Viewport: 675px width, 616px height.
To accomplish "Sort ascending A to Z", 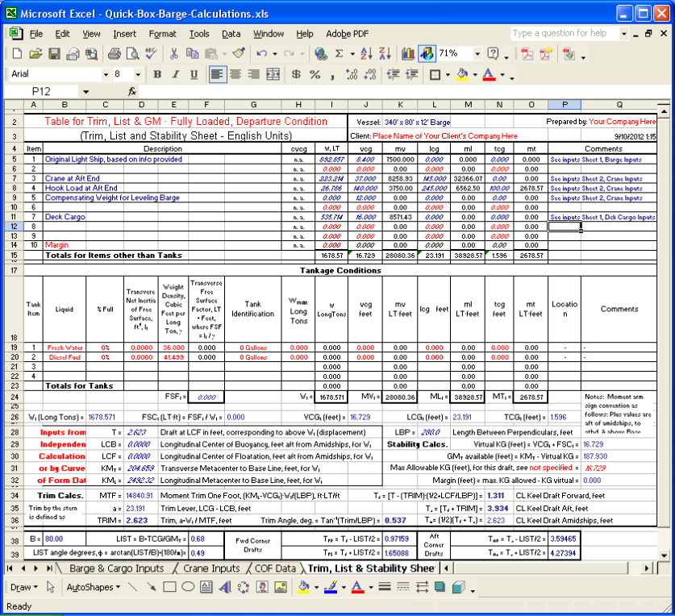I will click(x=366, y=54).
